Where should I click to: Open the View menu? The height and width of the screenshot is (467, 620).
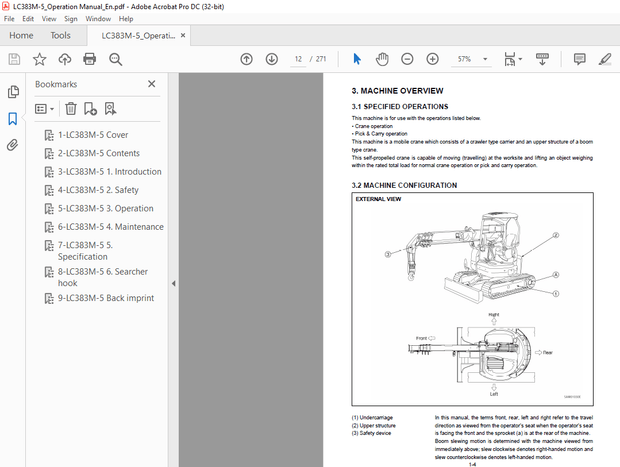click(x=47, y=19)
